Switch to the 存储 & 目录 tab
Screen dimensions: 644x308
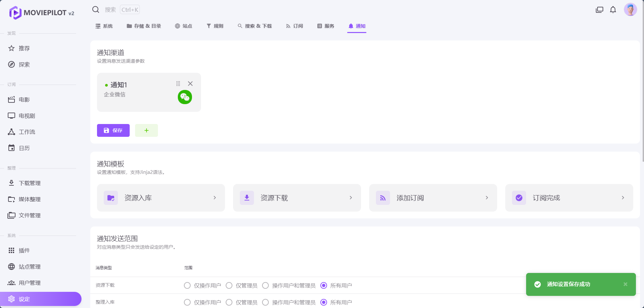tap(144, 26)
